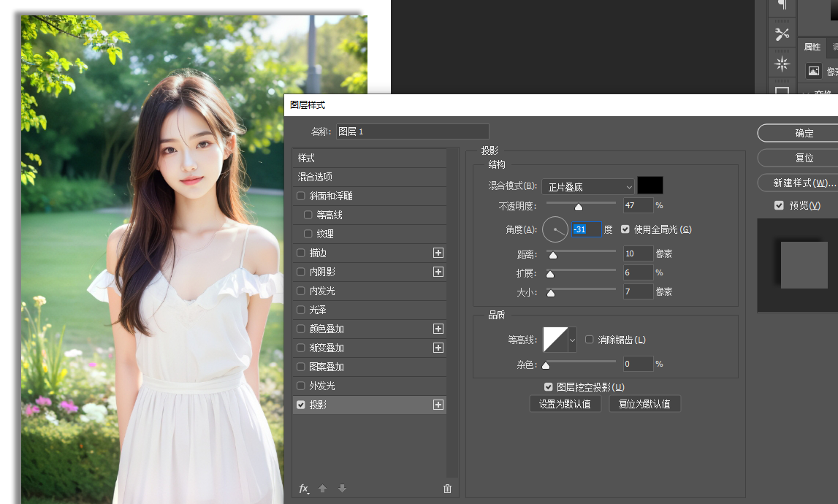Click the plus icon beside 内阴影
838x504 pixels.
pyautogui.click(x=438, y=272)
